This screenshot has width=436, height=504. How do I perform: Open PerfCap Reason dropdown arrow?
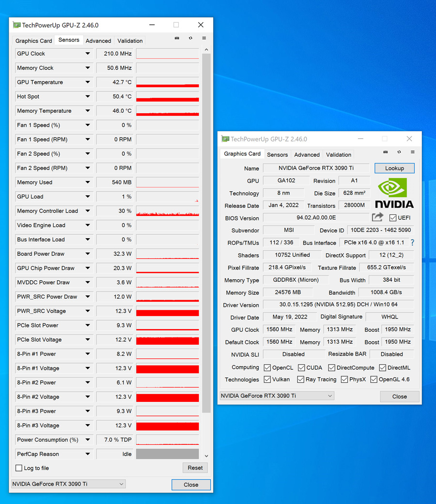88,454
